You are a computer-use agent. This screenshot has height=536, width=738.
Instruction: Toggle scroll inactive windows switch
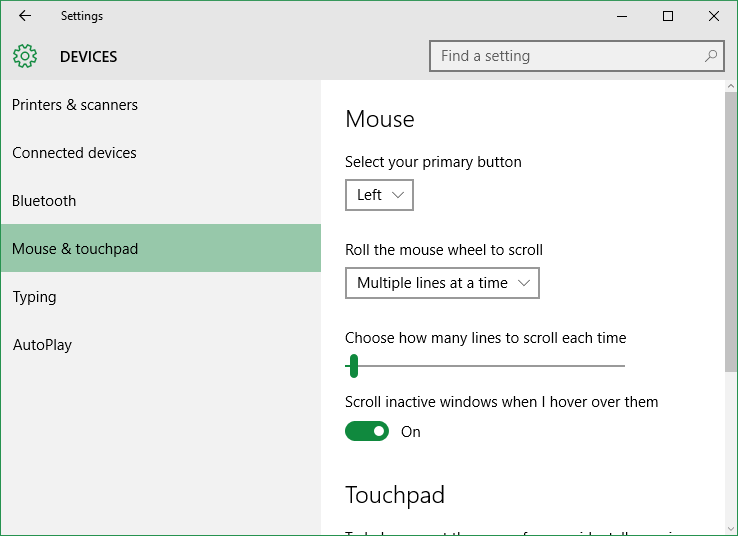coord(367,431)
